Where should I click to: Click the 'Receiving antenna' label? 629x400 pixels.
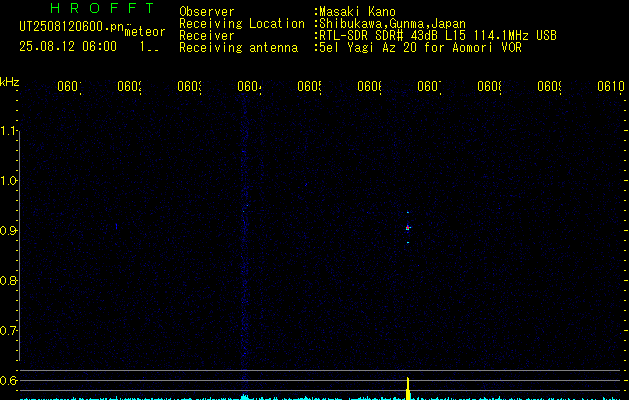(x=238, y=48)
